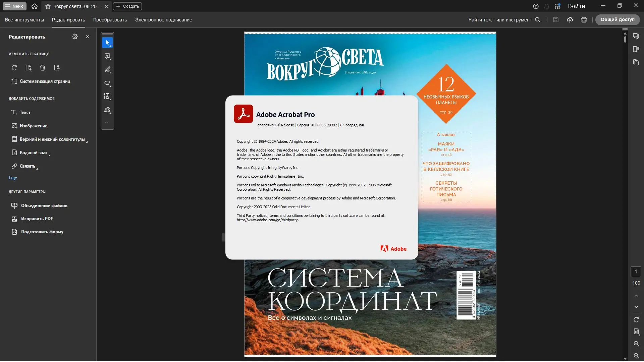Open the Преобразовать tab
The width and height of the screenshot is (644, 362).
pos(110,20)
